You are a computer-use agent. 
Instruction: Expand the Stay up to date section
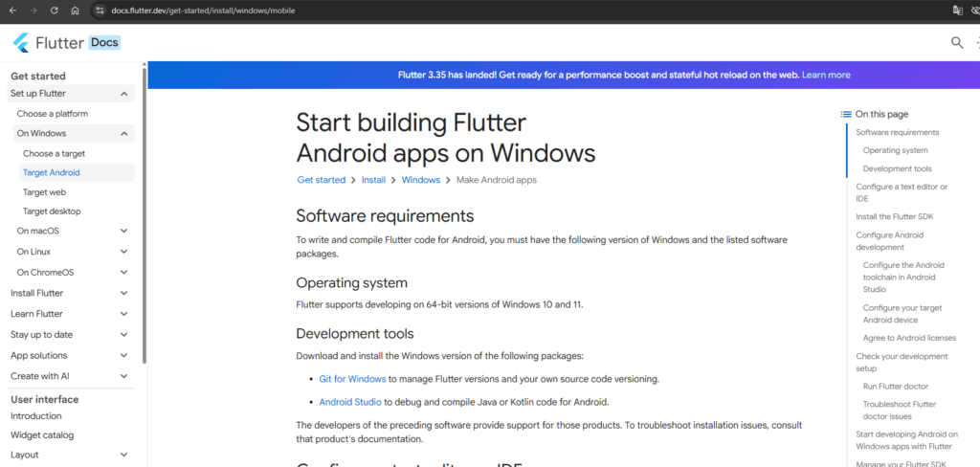point(123,335)
